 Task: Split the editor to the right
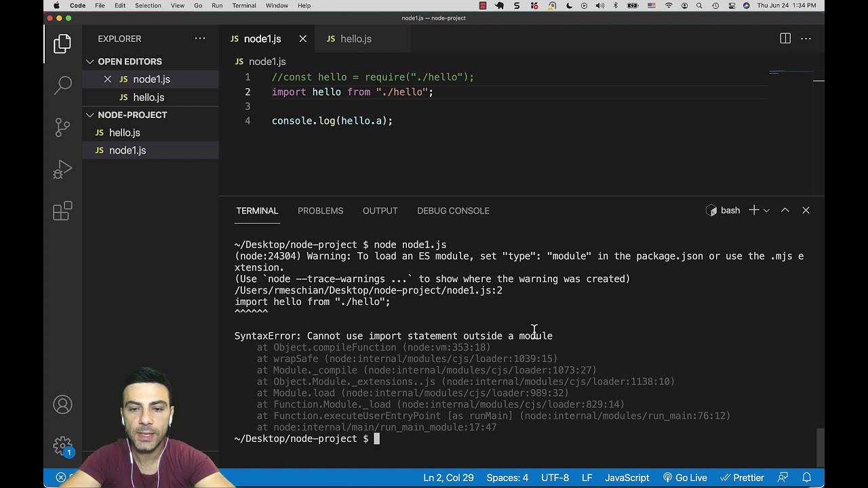tap(785, 39)
